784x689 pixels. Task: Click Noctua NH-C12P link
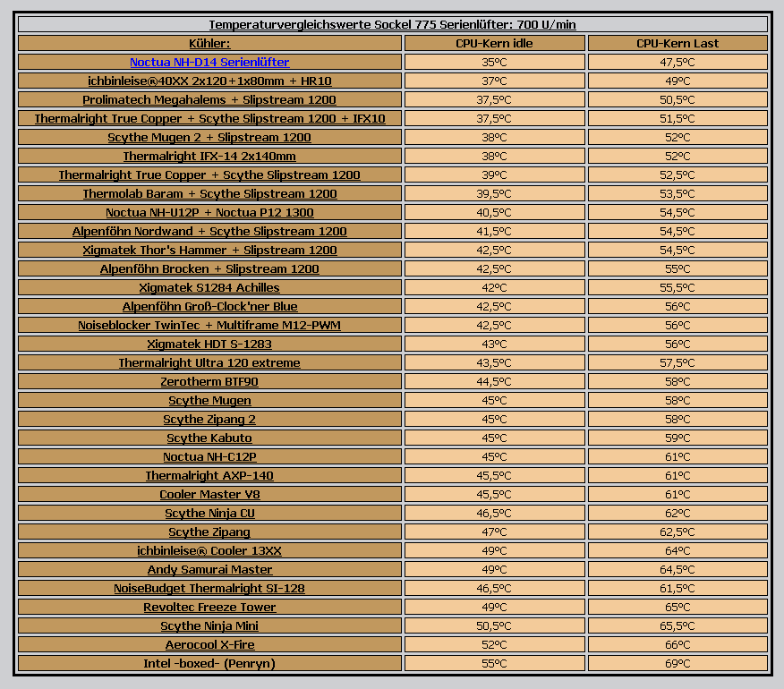point(209,456)
